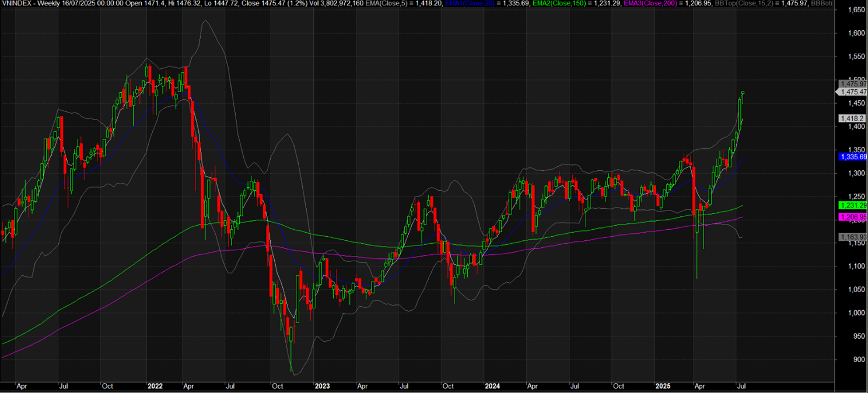Click the blue 1,335.69 price tag
Viewport: 868px width, 393px height.
pyautogui.click(x=852, y=157)
